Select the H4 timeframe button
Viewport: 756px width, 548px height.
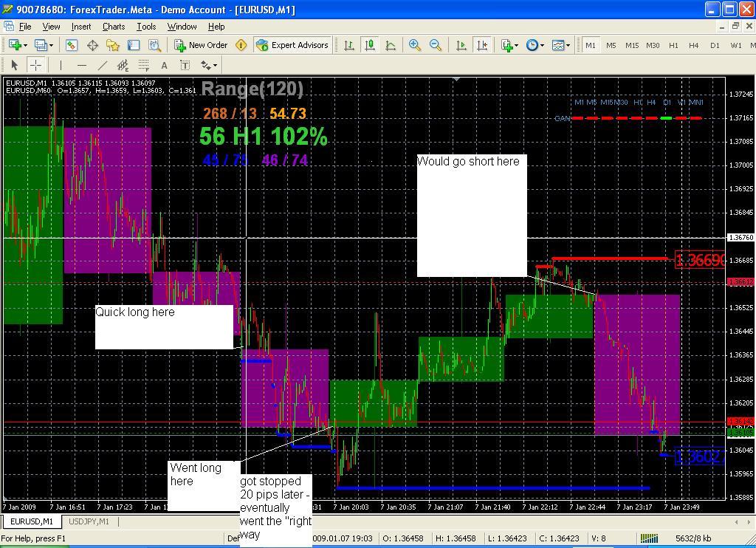tap(693, 45)
